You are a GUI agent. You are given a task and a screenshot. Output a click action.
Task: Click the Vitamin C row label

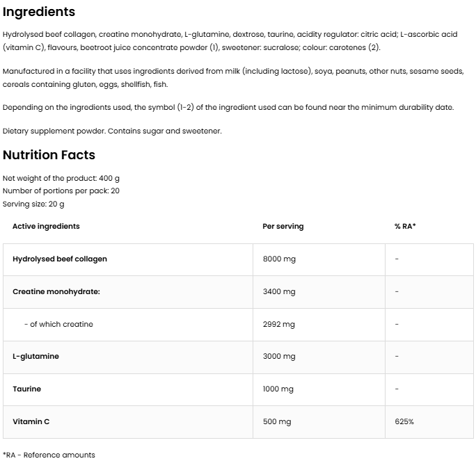[x=31, y=421]
